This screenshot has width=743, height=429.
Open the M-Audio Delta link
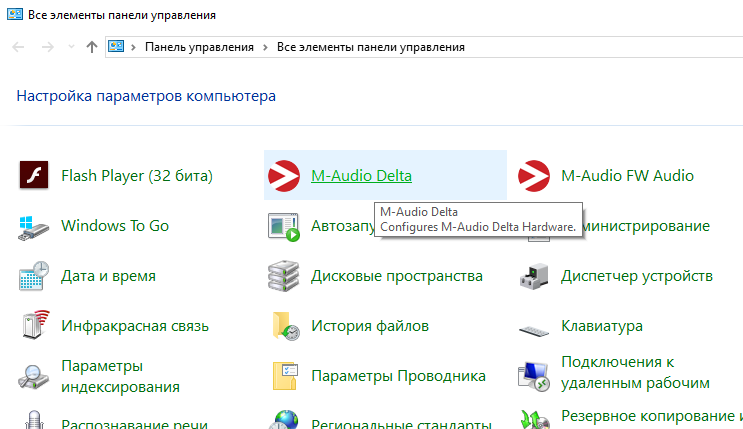[x=362, y=176]
